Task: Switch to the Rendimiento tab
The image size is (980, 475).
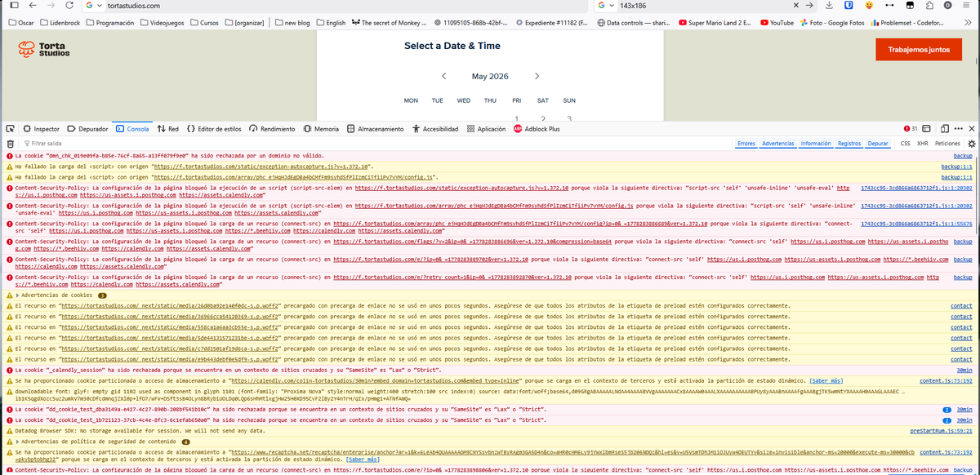Action: (272, 129)
